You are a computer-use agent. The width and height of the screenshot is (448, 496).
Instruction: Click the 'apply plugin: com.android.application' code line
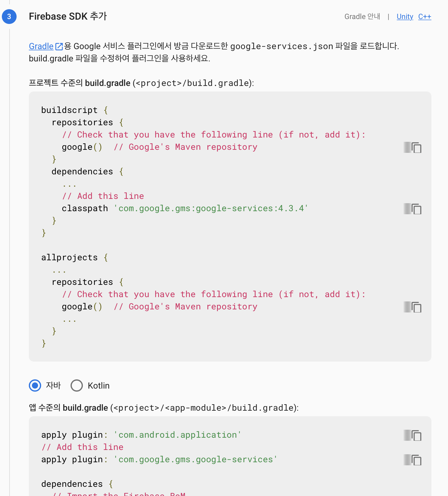point(141,435)
